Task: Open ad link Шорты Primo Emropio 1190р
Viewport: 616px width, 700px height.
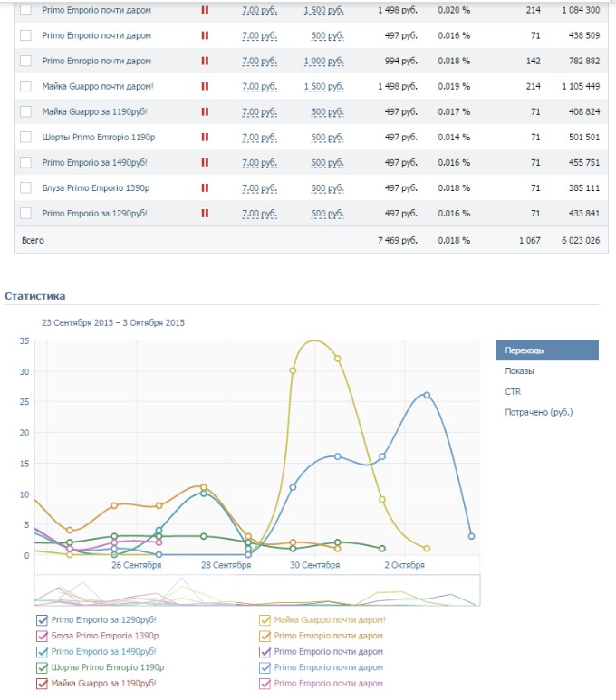Action: point(99,137)
